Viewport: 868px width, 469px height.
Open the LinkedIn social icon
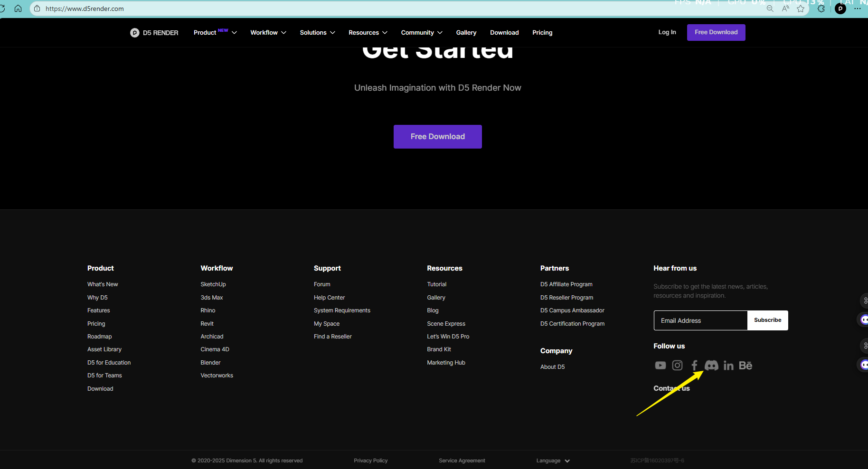tap(728, 365)
